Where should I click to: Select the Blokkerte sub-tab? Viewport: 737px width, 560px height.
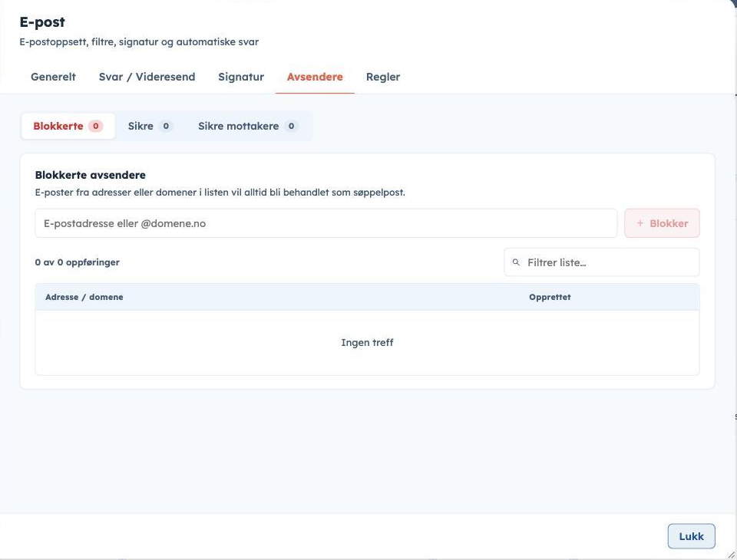(68, 126)
